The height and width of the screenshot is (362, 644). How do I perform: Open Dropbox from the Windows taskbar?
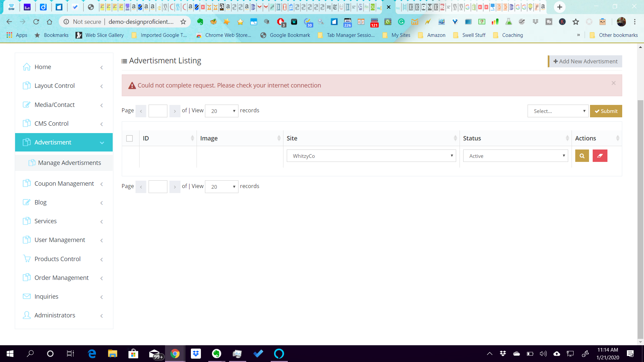(196, 354)
